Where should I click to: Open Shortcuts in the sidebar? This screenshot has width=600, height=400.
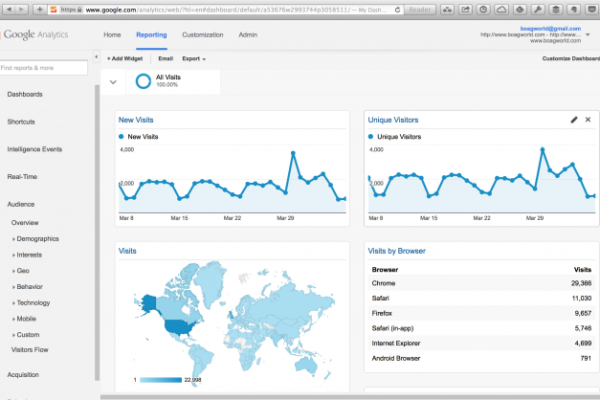tap(21, 122)
